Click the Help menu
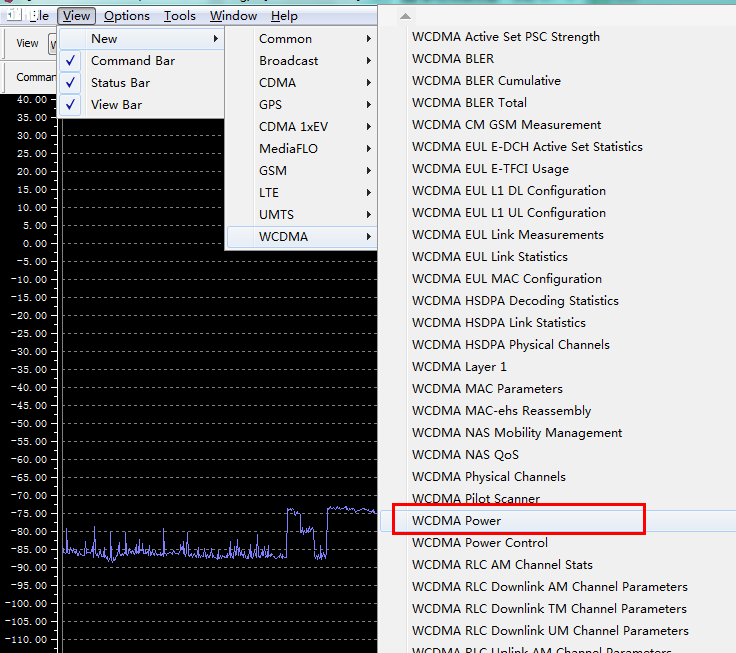 click(284, 16)
